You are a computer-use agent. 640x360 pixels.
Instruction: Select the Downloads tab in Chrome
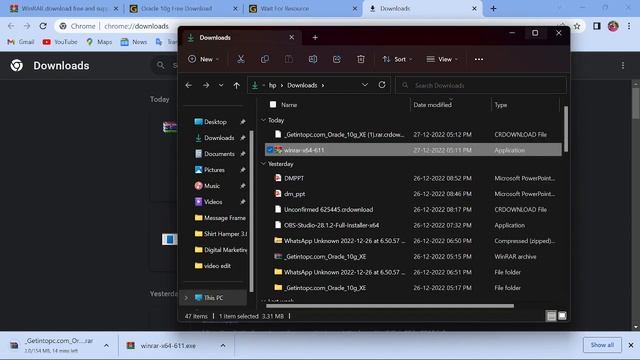[x=422, y=9]
